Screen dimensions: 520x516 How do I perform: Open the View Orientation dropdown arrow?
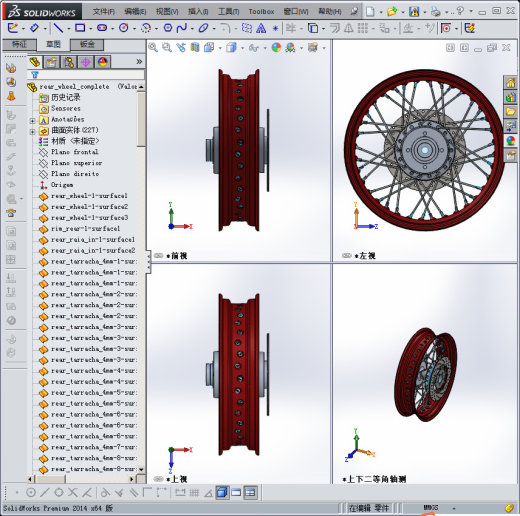click(x=220, y=48)
